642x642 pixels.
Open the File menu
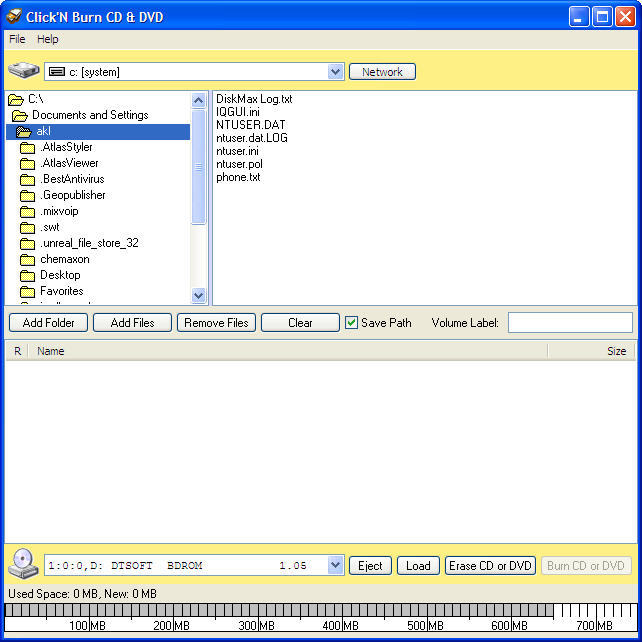point(17,39)
